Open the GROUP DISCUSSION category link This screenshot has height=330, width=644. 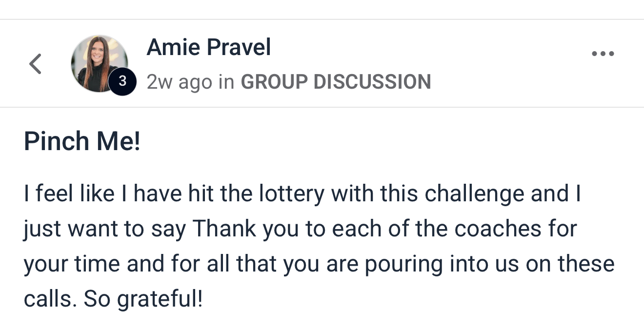click(x=336, y=82)
